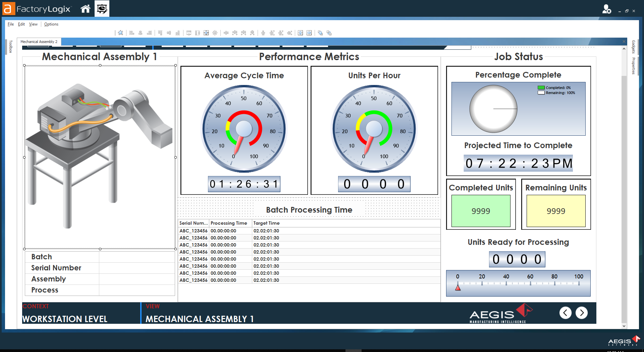Click the left navigation arrow button
This screenshot has height=352, width=644.
(x=566, y=313)
